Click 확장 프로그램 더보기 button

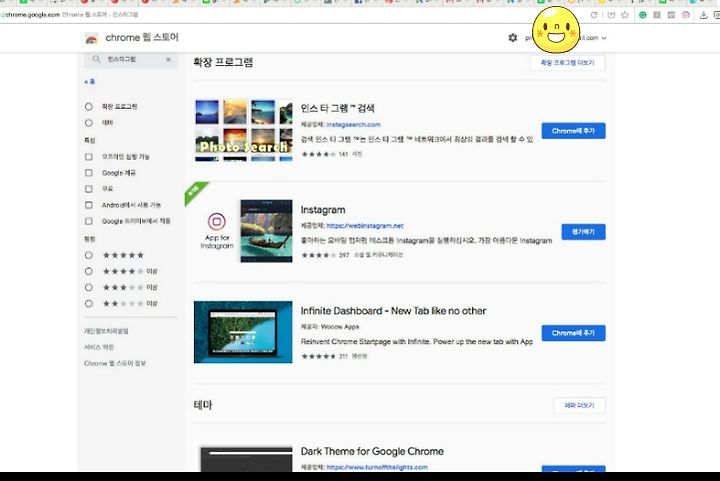point(568,63)
